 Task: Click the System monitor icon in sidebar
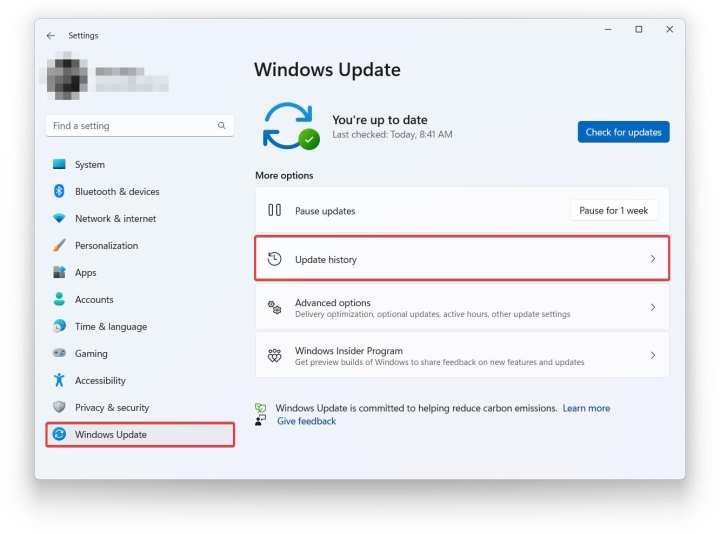click(59, 165)
